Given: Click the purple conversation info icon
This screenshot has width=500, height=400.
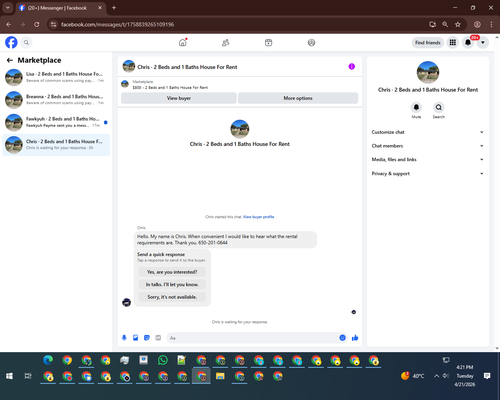Looking at the screenshot, I should [352, 67].
